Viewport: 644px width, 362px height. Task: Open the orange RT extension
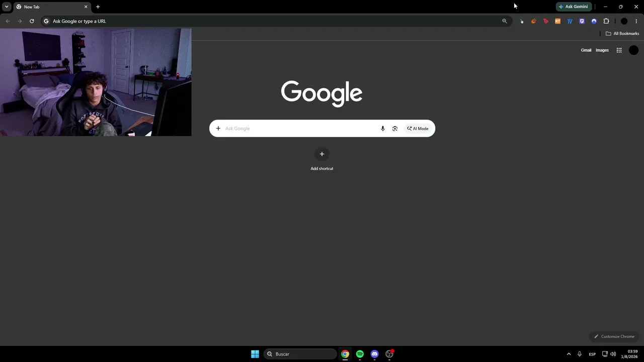[x=558, y=21]
